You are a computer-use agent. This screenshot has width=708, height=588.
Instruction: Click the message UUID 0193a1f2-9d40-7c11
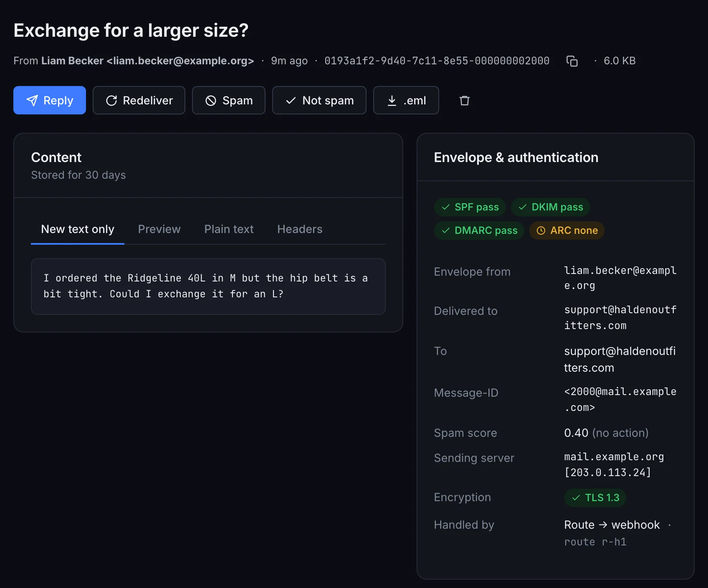[x=437, y=61]
